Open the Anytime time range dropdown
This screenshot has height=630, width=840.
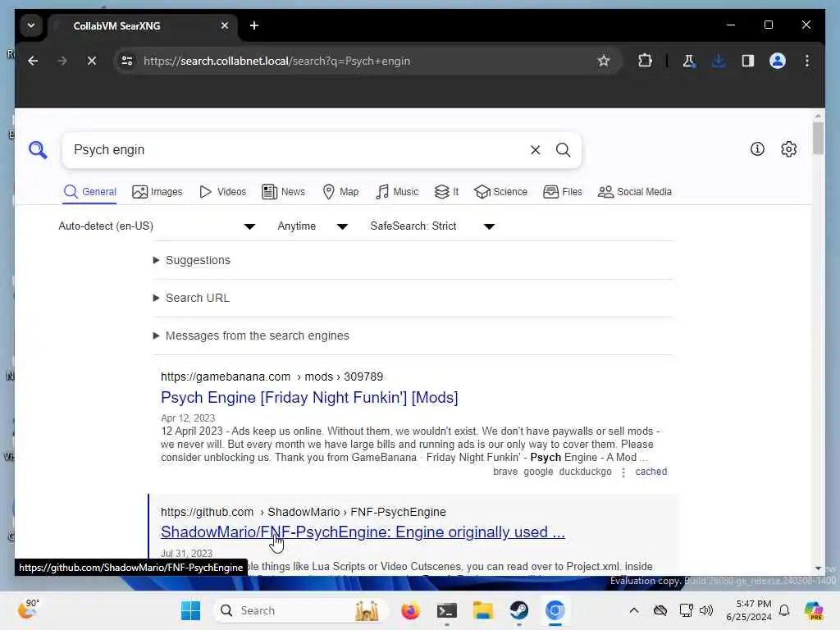313,226
